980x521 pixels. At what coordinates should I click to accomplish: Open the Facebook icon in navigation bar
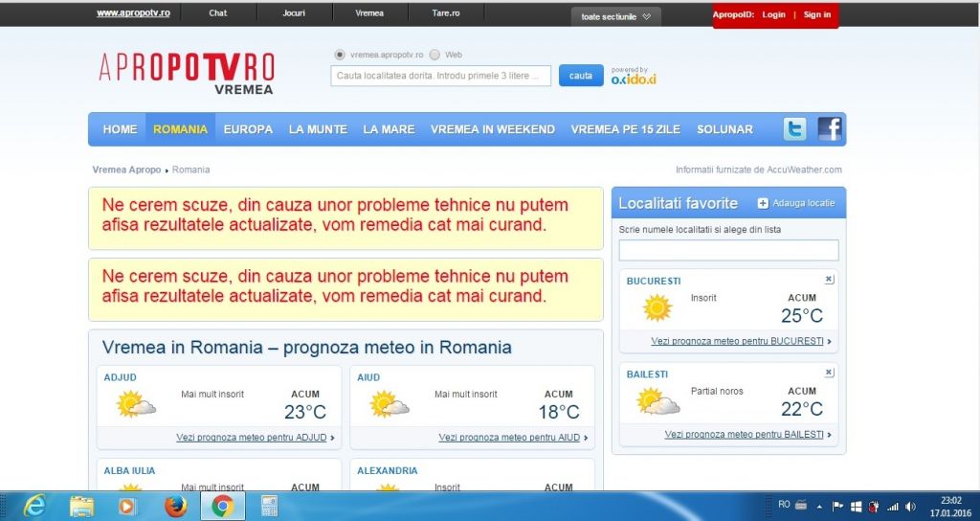click(x=830, y=129)
